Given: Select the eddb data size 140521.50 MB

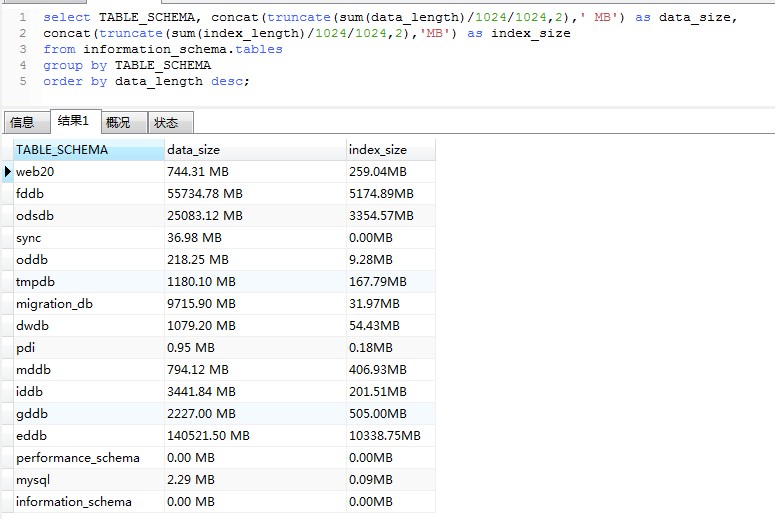Looking at the screenshot, I should pyautogui.click(x=208, y=436).
